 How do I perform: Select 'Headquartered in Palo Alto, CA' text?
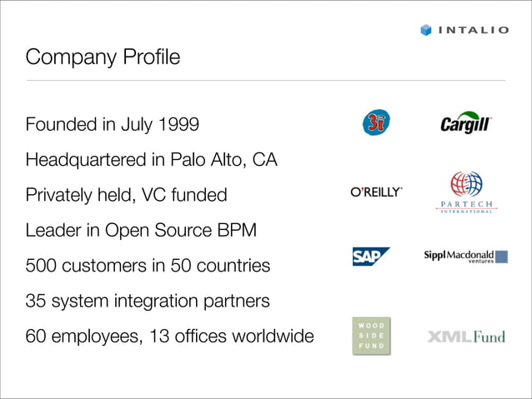(151, 160)
